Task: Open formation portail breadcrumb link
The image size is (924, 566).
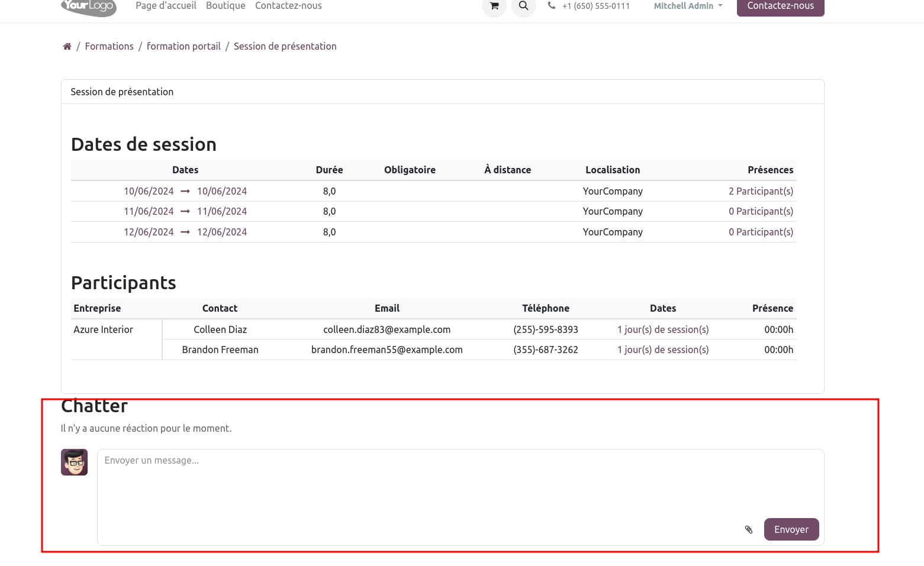Action: click(x=183, y=46)
